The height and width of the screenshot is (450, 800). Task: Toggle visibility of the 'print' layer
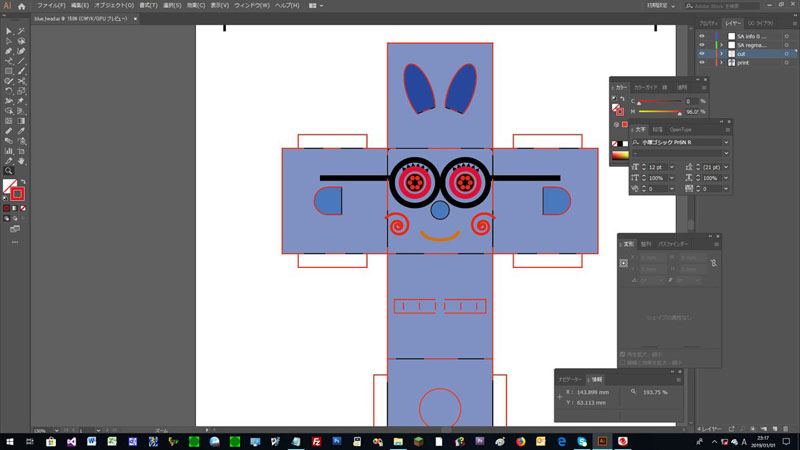coord(702,62)
